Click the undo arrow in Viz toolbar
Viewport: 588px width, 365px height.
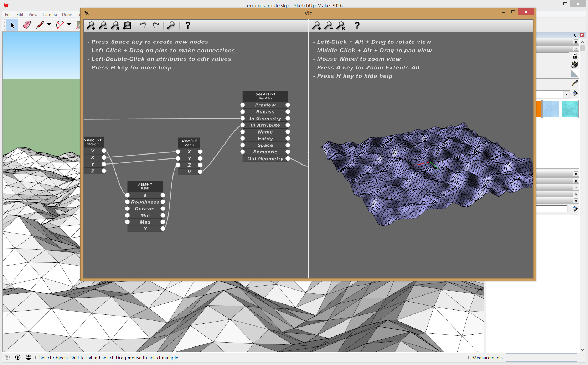[143, 25]
